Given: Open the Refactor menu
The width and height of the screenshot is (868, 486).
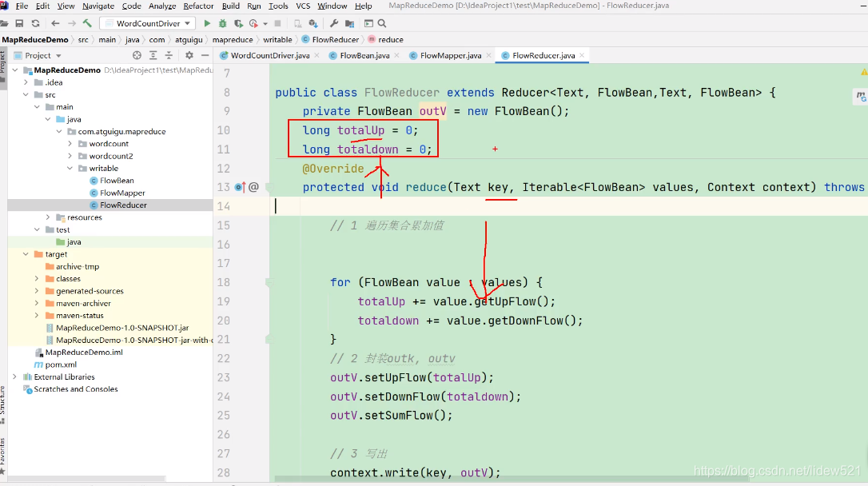Looking at the screenshot, I should [198, 6].
